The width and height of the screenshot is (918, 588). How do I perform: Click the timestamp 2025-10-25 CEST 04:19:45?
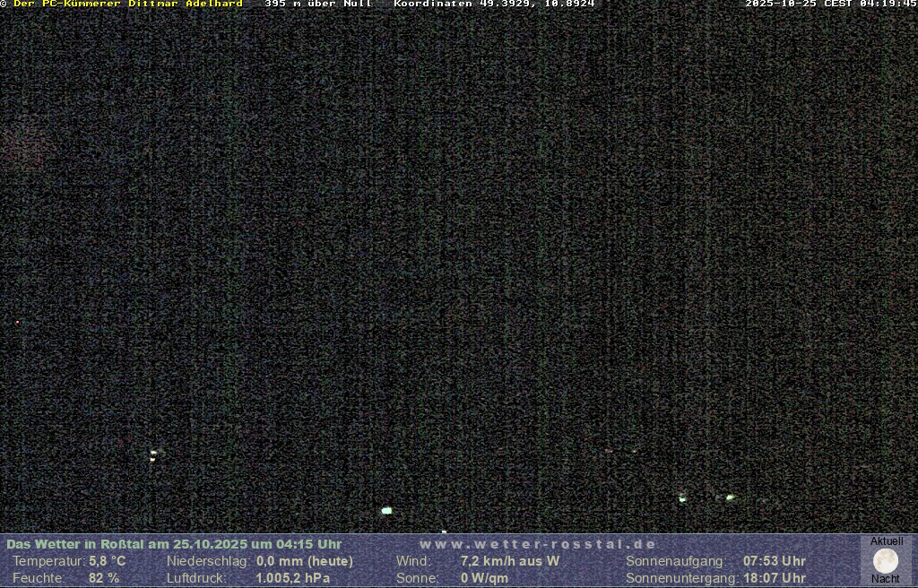[x=830, y=4]
